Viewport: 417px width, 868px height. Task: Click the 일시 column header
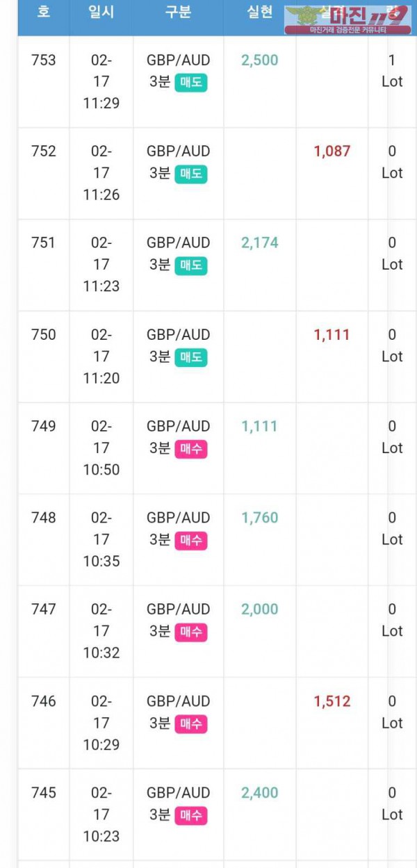(101, 13)
